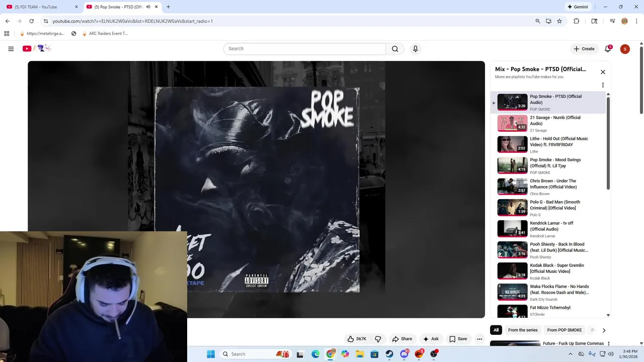This screenshot has width=644, height=362.
Task: Open the ARC Raiders Event bookmark
Action: tap(105, 34)
